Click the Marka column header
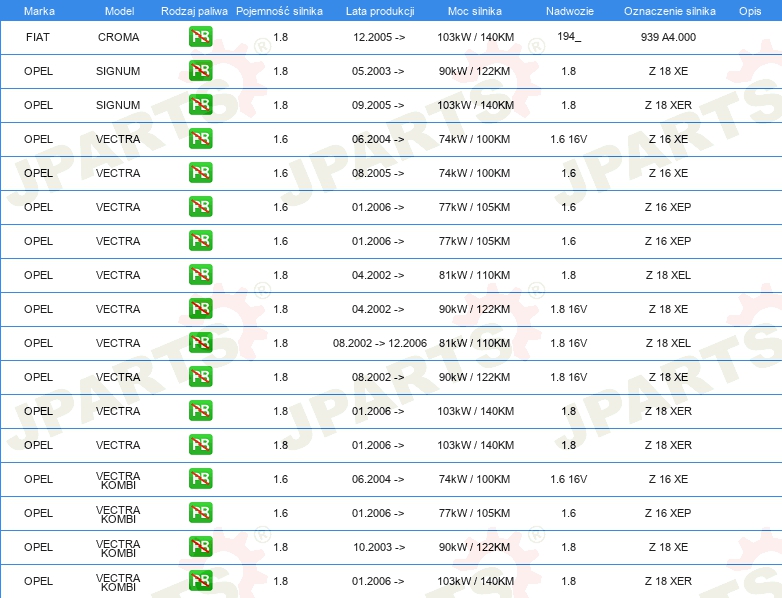The height and width of the screenshot is (598, 782). 39,11
